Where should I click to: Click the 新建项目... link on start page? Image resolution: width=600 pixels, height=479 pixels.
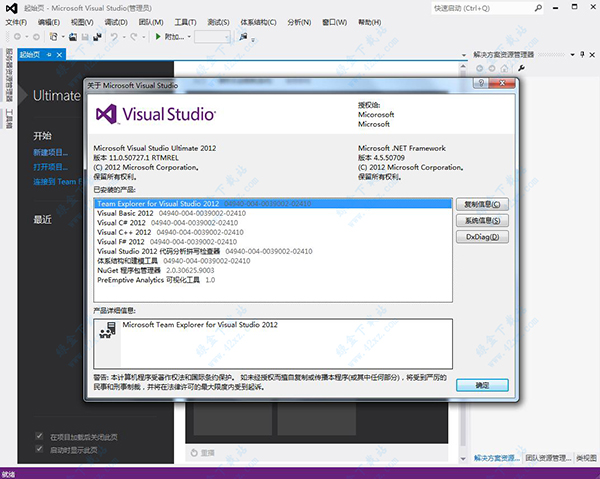click(51, 152)
